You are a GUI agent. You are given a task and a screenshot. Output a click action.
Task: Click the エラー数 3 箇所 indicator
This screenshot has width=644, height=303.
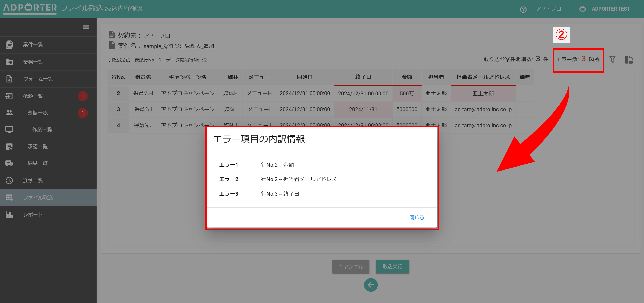[x=577, y=59]
